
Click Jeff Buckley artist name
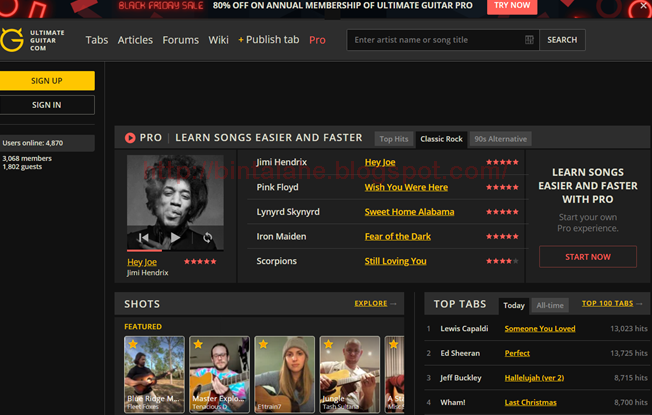461,378
